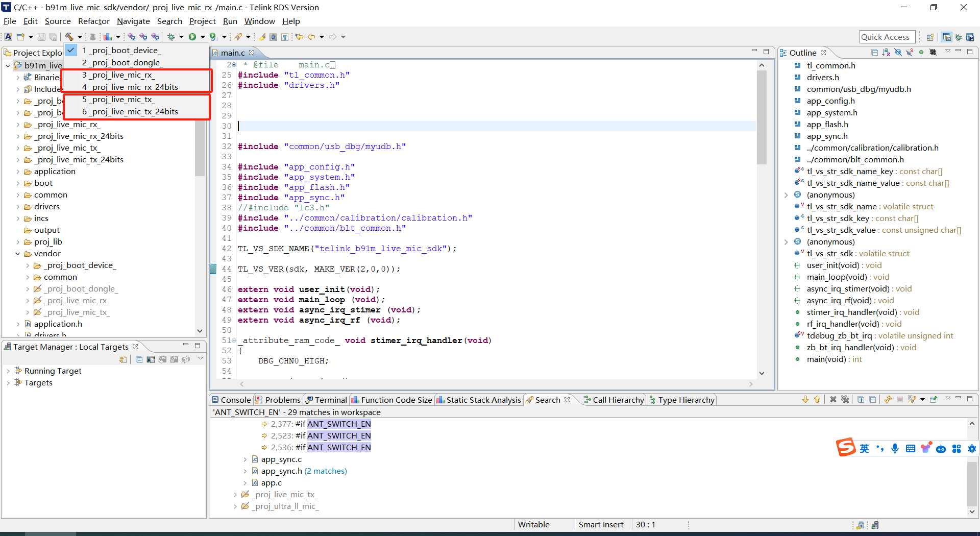Click inside the Quick Access field
Screen dimensions: 980x536
click(x=887, y=36)
